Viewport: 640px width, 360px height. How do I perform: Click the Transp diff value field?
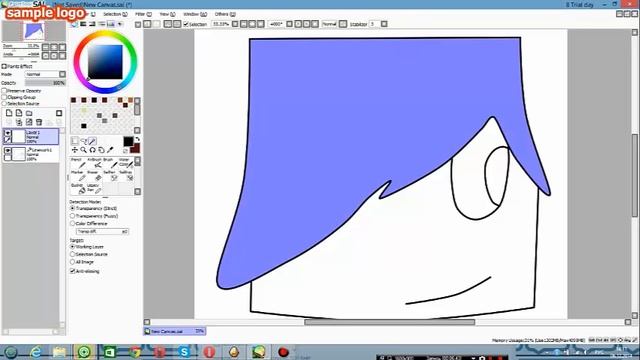coord(102,231)
